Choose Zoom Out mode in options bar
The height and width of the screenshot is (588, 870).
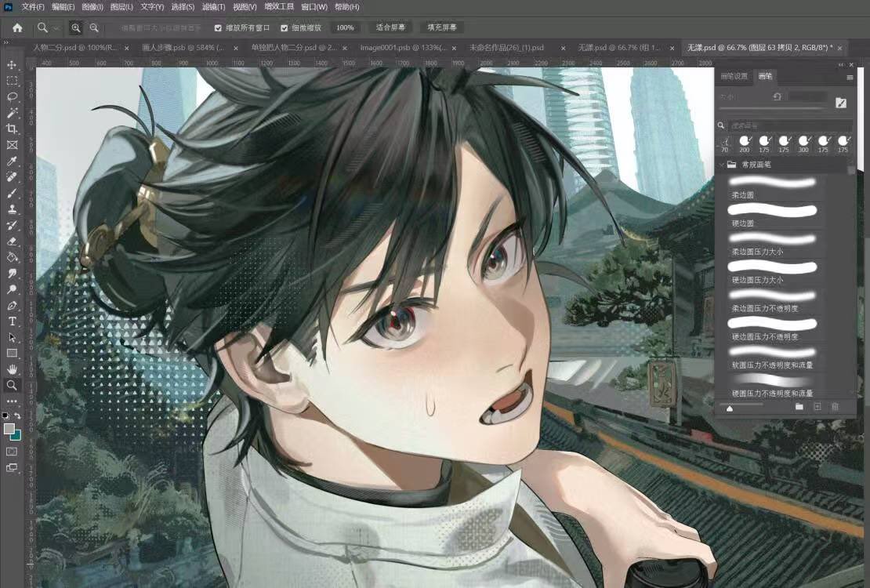point(94,27)
